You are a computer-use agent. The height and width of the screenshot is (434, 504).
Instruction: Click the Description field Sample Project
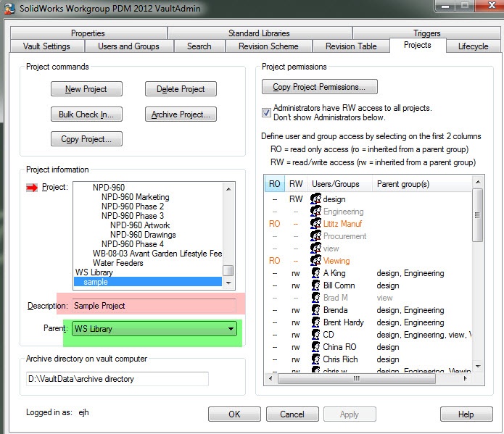[154, 306]
